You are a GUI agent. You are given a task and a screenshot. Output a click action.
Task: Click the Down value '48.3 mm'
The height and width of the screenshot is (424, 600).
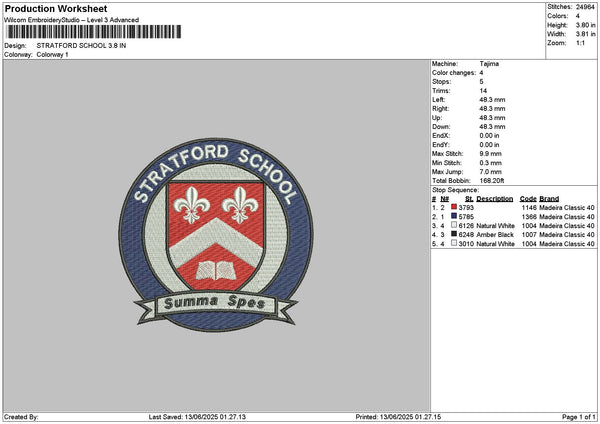492,127
